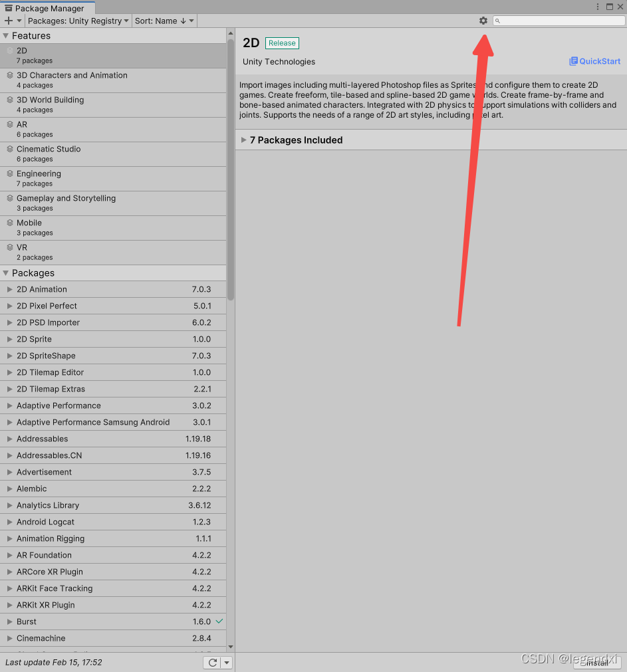Click the feature icon next to VR
627x672 pixels.
10,247
